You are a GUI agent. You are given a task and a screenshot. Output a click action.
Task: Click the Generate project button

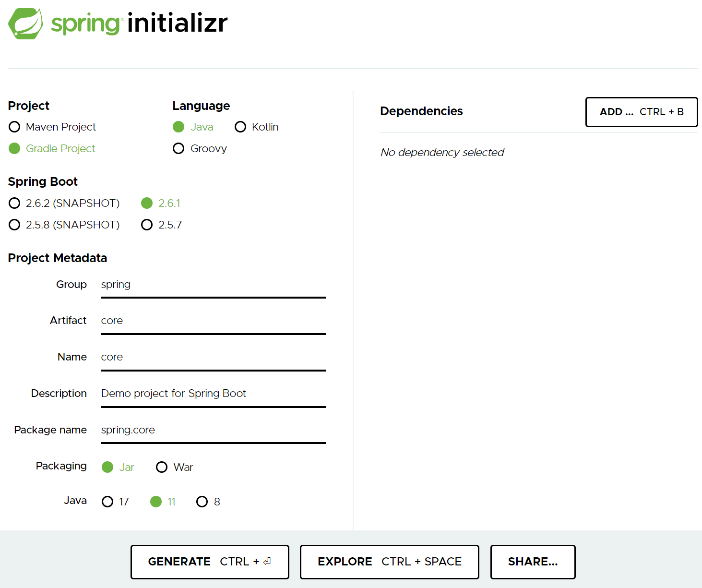(x=210, y=562)
